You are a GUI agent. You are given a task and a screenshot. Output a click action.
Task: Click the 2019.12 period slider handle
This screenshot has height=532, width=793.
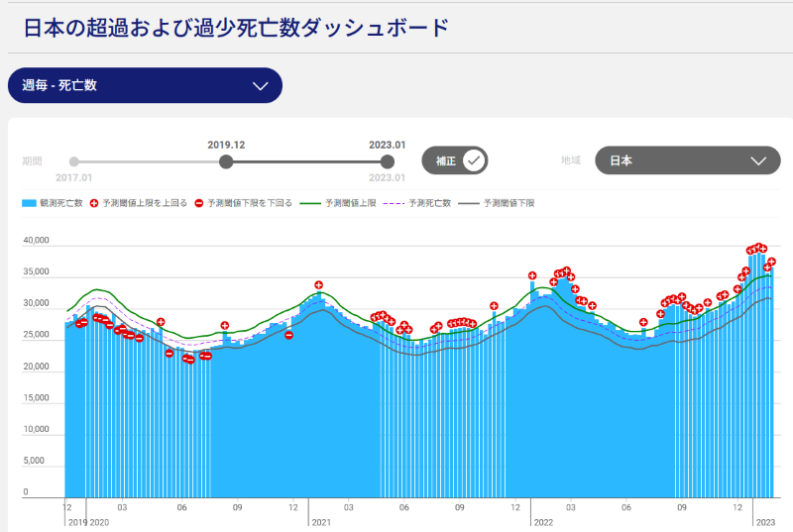(x=226, y=161)
